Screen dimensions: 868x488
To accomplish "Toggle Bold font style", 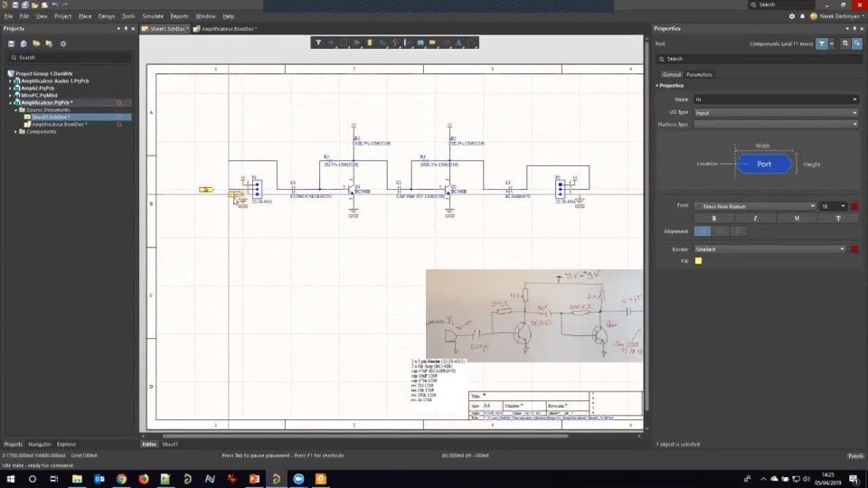I will click(714, 218).
